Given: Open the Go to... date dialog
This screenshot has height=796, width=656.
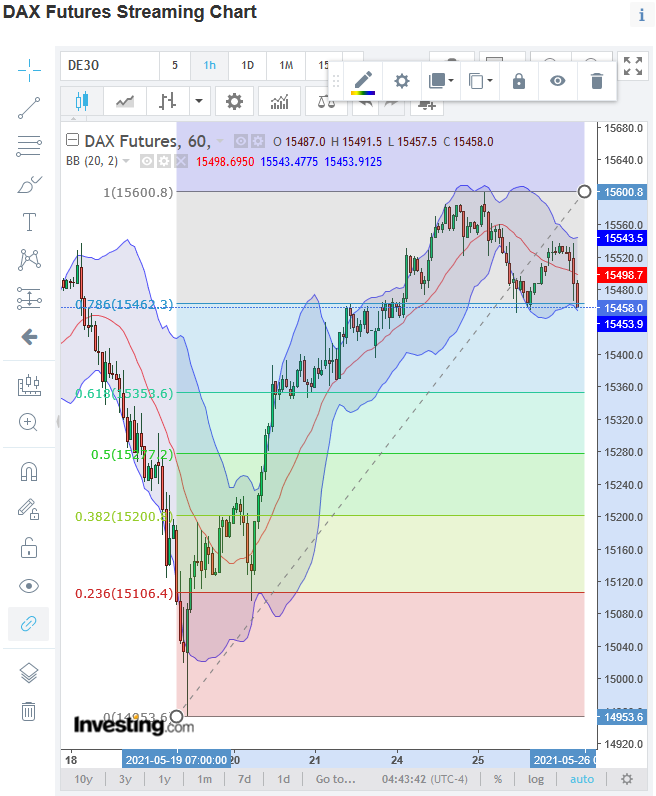Looking at the screenshot, I should 336,779.
